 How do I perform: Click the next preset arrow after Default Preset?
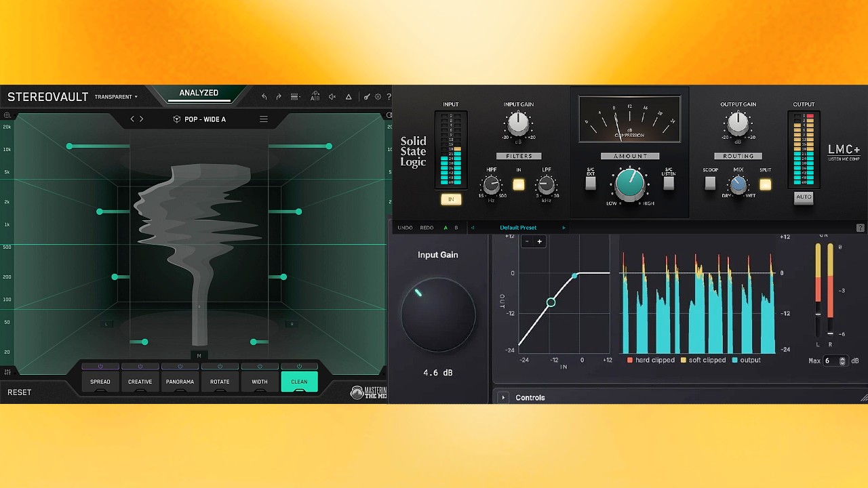pos(564,228)
